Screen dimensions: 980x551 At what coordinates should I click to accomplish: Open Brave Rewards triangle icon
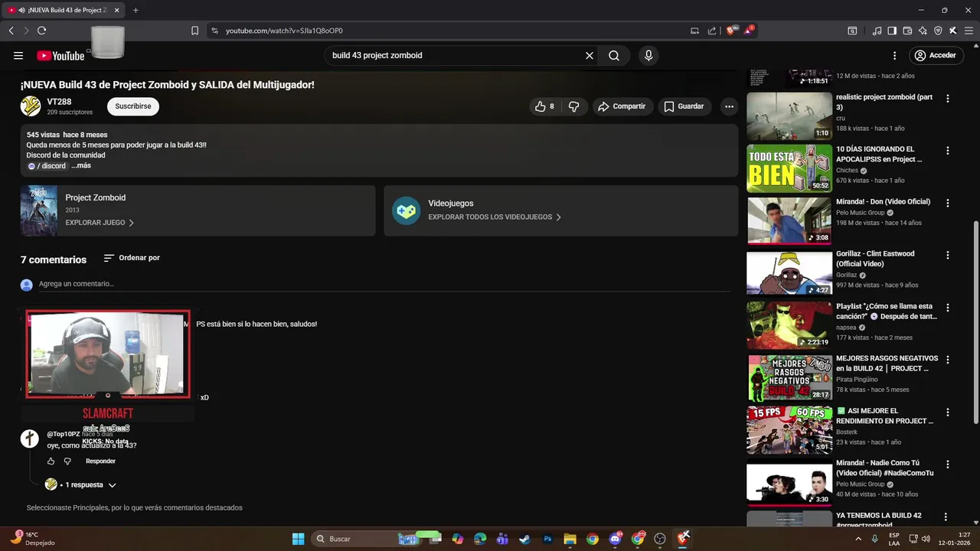[x=748, y=31]
